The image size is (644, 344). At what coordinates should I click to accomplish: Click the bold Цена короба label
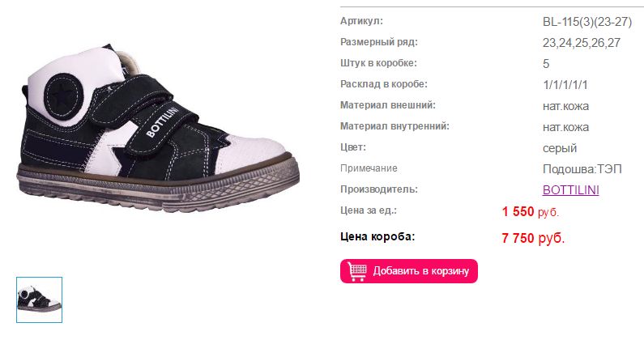pos(377,237)
